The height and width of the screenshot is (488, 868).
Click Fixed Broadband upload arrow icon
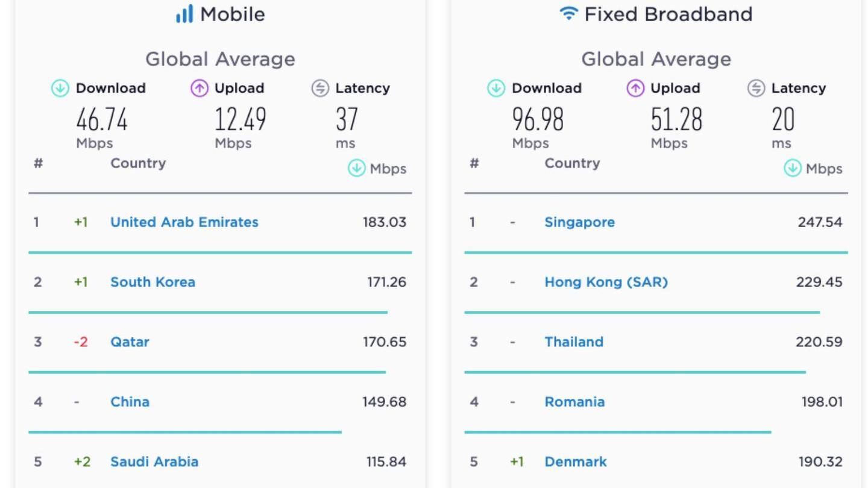click(x=635, y=89)
